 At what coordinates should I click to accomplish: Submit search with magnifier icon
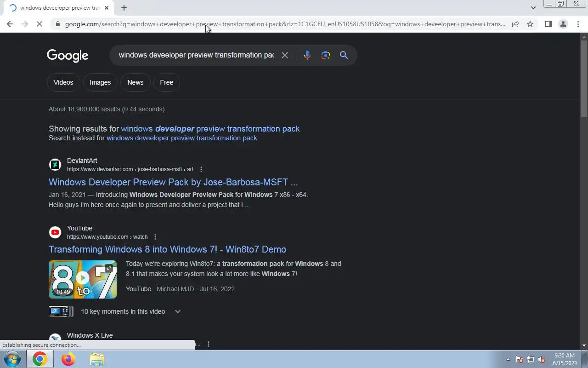[344, 55]
